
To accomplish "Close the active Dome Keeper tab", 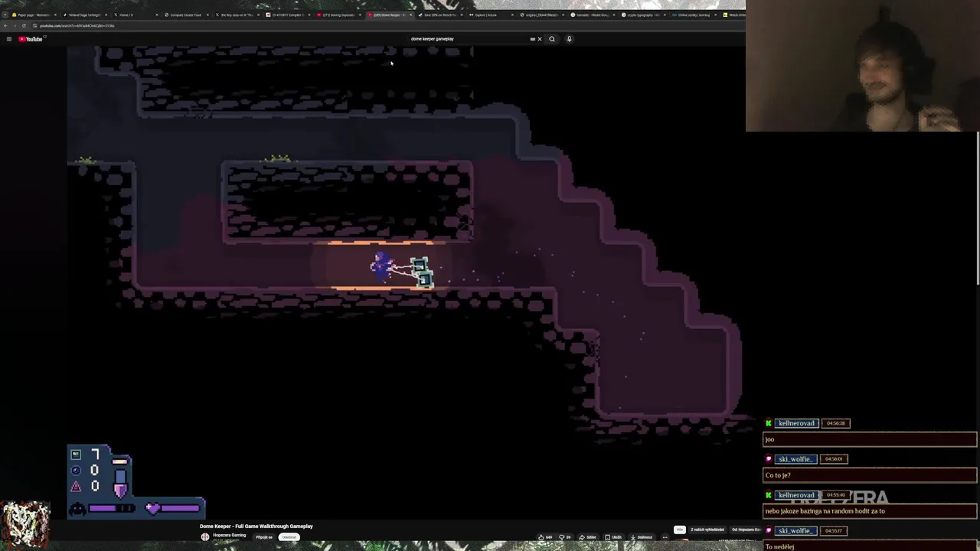I will 411,15.
